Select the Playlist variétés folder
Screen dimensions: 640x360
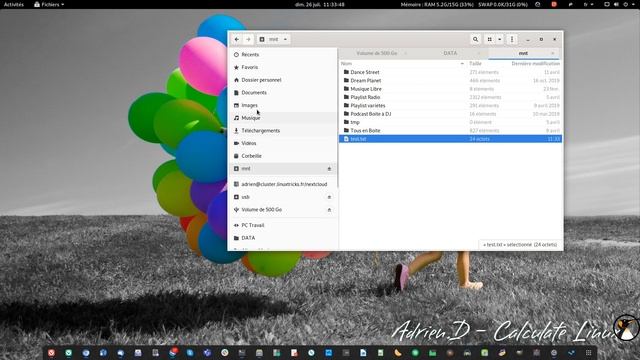click(450, 105)
